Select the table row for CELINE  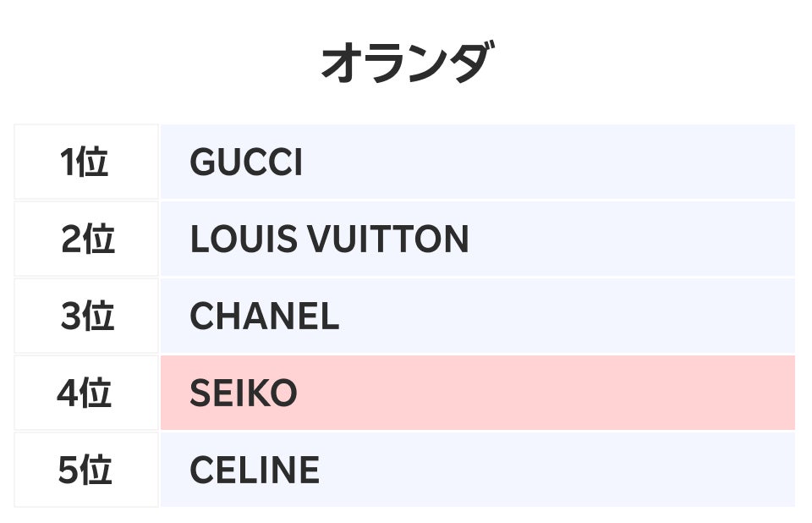point(477,471)
